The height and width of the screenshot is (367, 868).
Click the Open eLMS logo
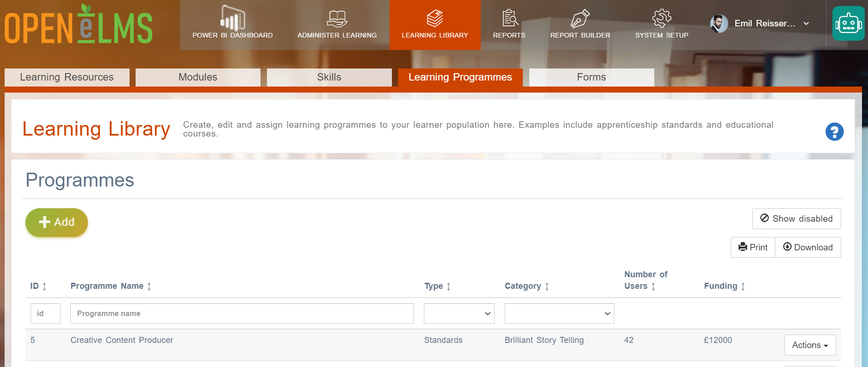tap(79, 25)
